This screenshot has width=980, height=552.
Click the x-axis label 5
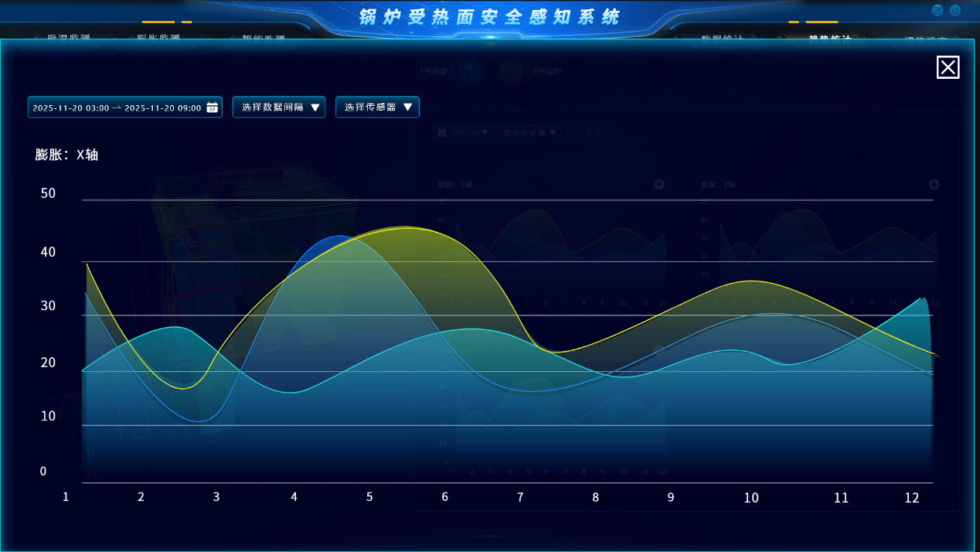pos(369,497)
